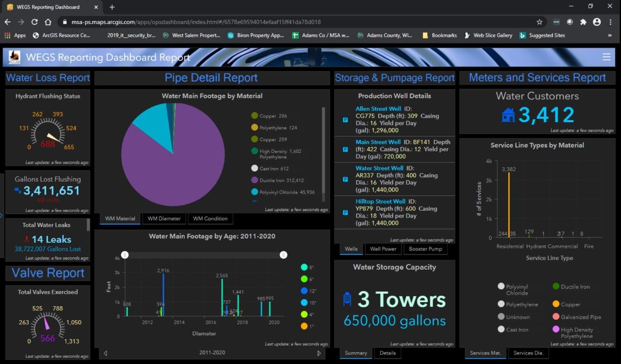Click the left range slider handle on age chart
621x364 pixels.
pos(125,255)
